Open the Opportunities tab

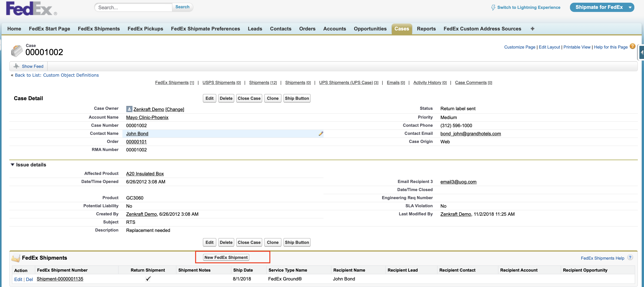[370, 29]
